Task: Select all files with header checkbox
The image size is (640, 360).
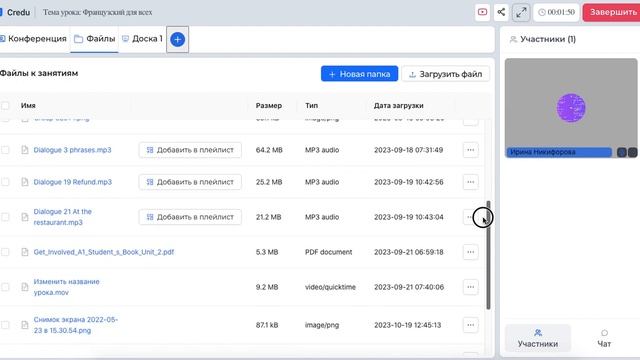Action: (5, 106)
